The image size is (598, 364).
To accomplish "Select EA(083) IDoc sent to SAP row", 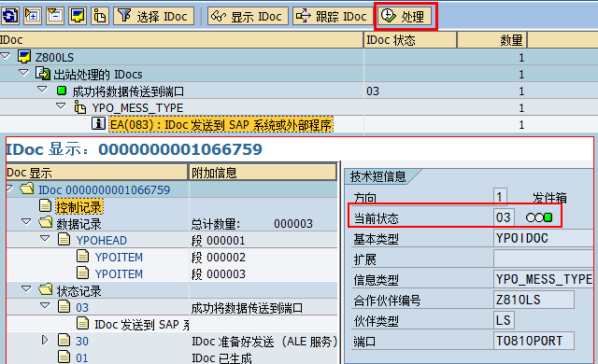I will click(221, 125).
